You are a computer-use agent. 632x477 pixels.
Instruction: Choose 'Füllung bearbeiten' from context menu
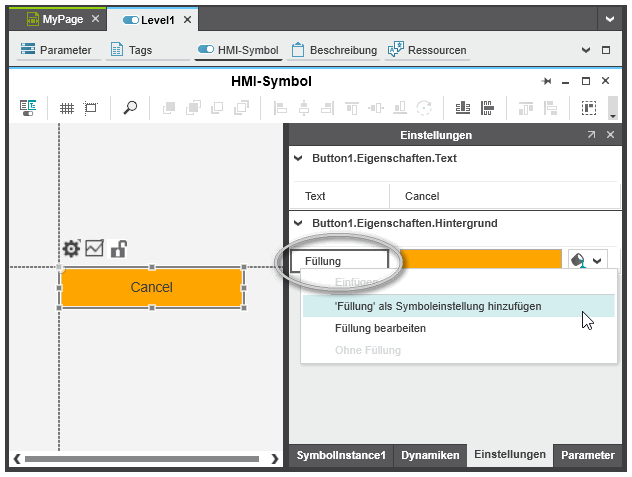click(x=380, y=328)
